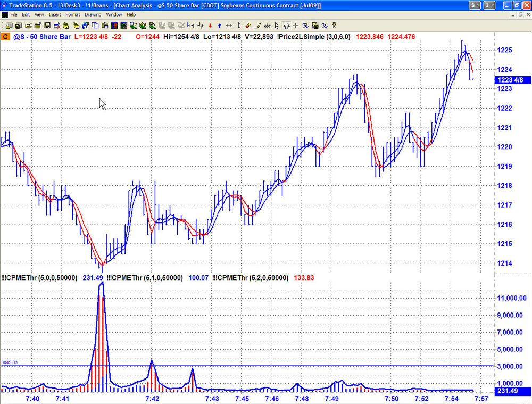Click the 'V=22,893' volume readout

point(258,37)
